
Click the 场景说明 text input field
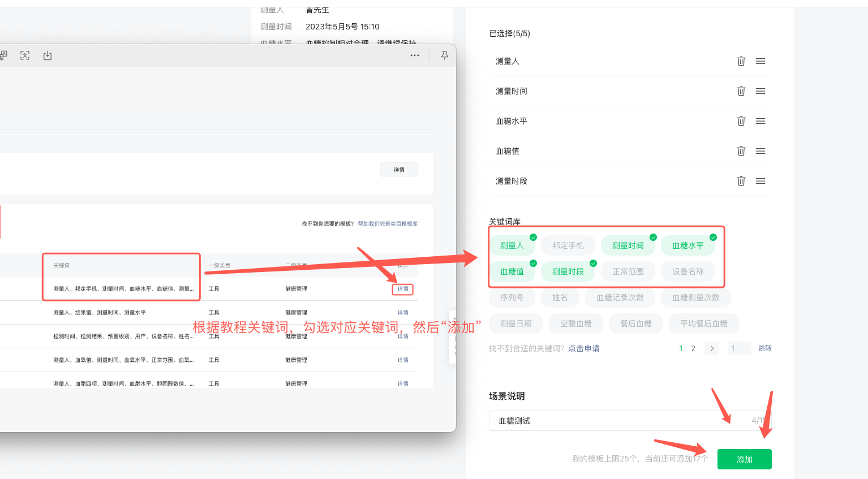pyautogui.click(x=617, y=421)
